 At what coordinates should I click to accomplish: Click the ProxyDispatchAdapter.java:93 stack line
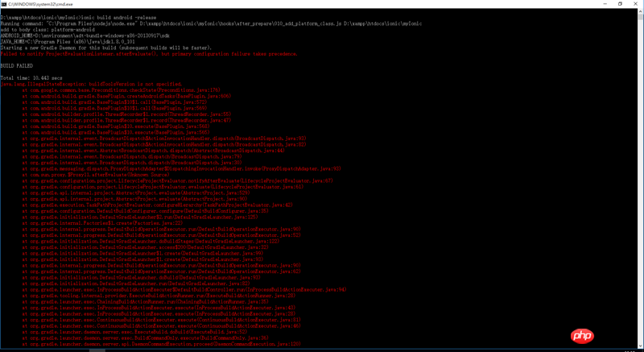point(182,168)
